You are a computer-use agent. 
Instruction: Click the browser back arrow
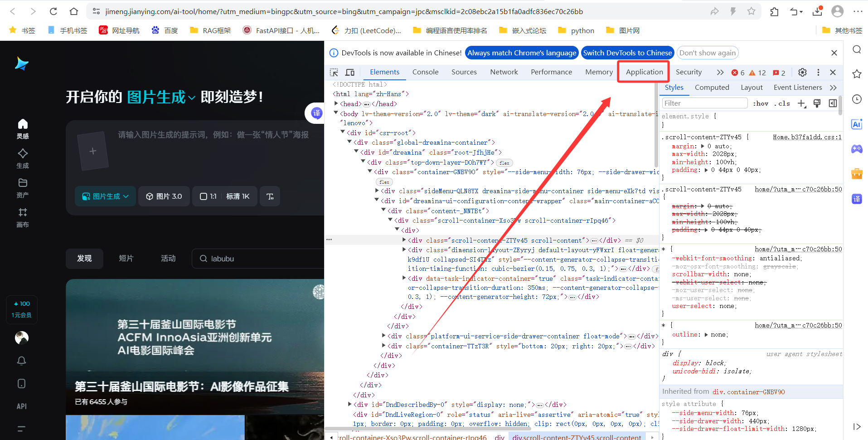(x=13, y=11)
